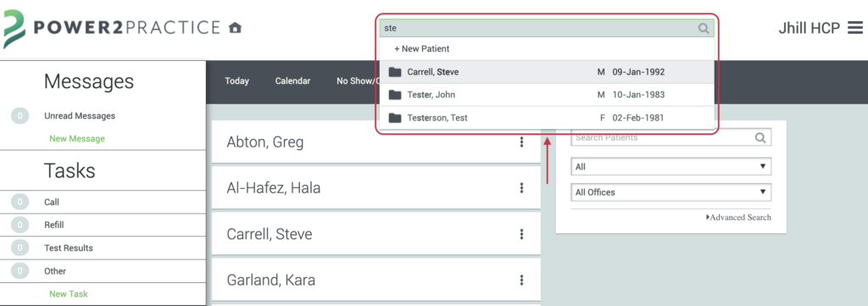868x306 pixels.
Task: Open the hamburger menu next to Jhill HCP
Action: coord(855,28)
